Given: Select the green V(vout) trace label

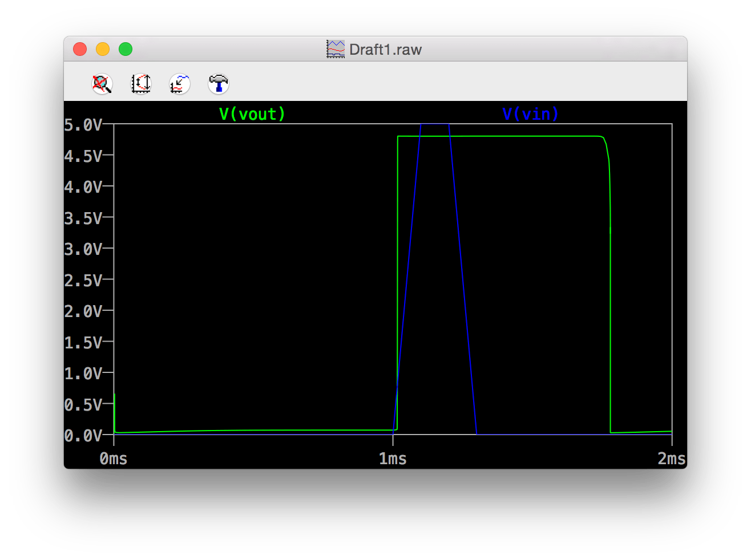Looking at the screenshot, I should click(252, 113).
